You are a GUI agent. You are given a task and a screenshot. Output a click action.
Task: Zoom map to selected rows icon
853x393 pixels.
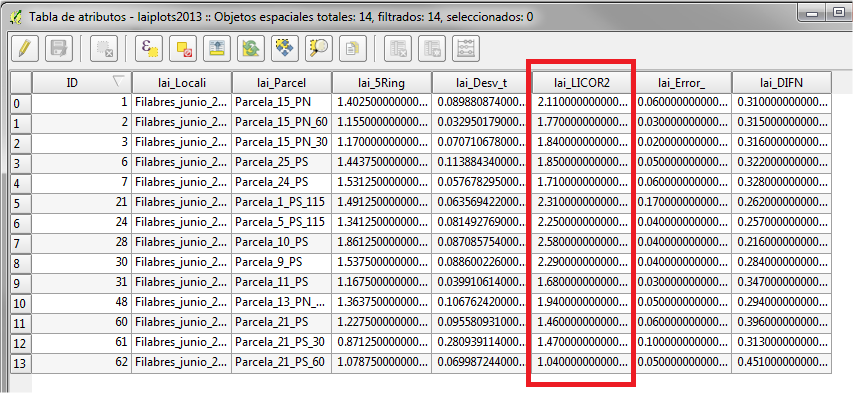319,49
